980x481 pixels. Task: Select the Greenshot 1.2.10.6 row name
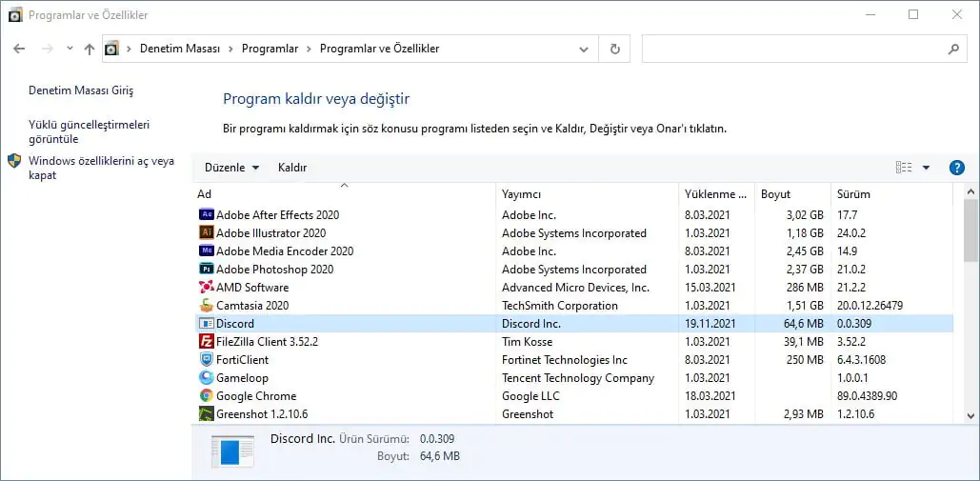[262, 414]
